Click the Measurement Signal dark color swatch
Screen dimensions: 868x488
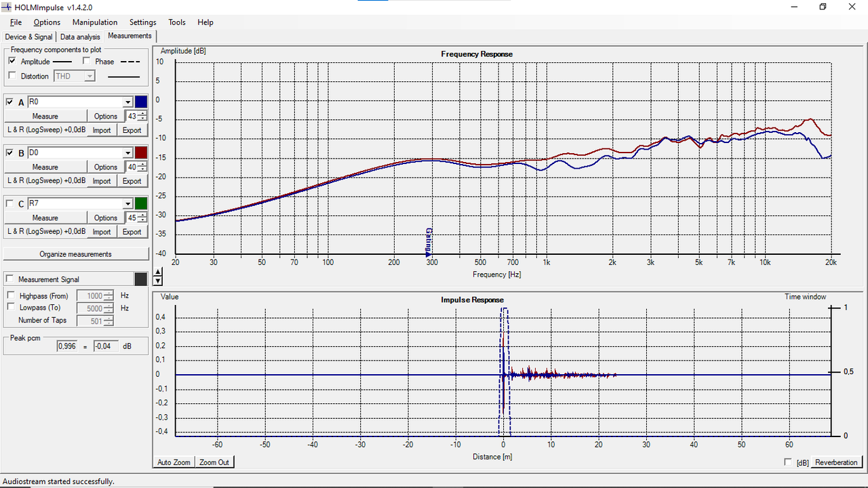click(x=141, y=279)
